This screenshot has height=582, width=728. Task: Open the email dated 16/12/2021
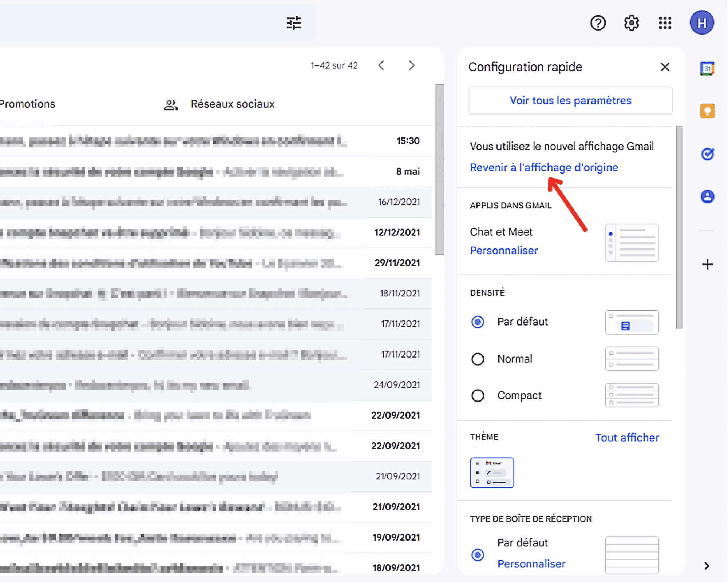(216, 202)
